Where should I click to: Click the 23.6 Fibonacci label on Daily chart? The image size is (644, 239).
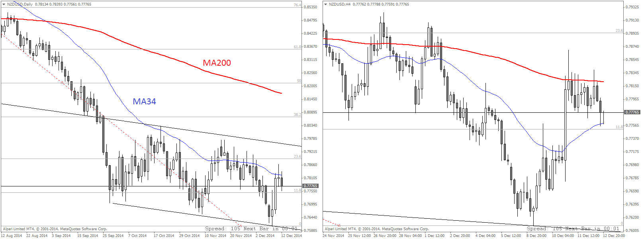click(297, 157)
